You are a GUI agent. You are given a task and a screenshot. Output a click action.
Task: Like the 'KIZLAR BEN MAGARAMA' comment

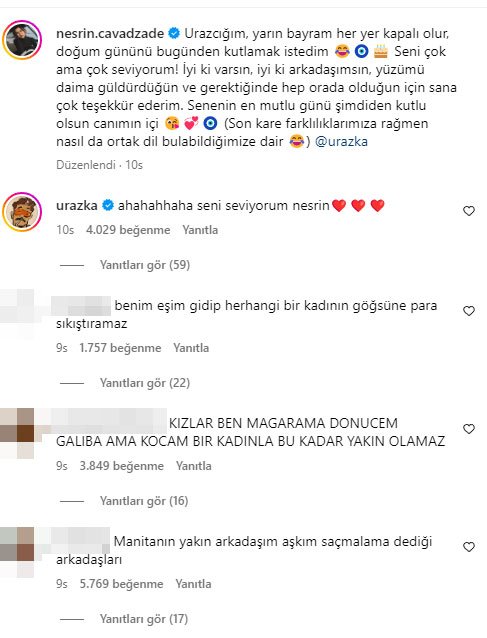tap(469, 429)
